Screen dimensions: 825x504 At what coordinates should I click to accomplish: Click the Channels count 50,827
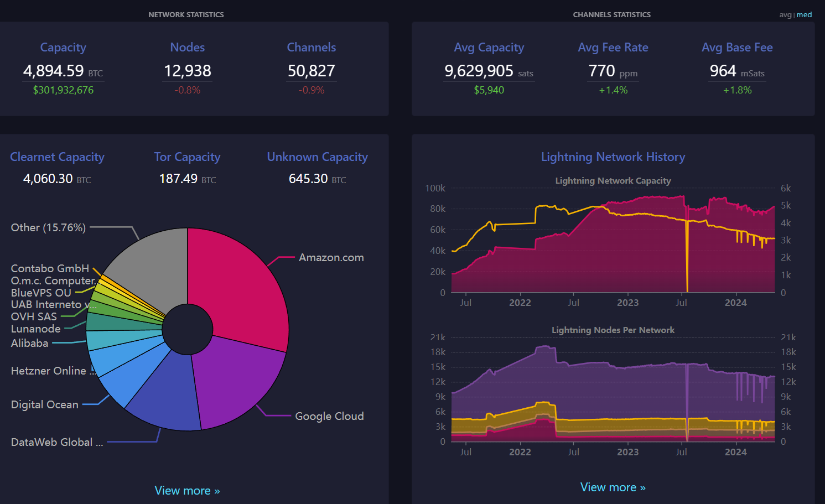312,71
